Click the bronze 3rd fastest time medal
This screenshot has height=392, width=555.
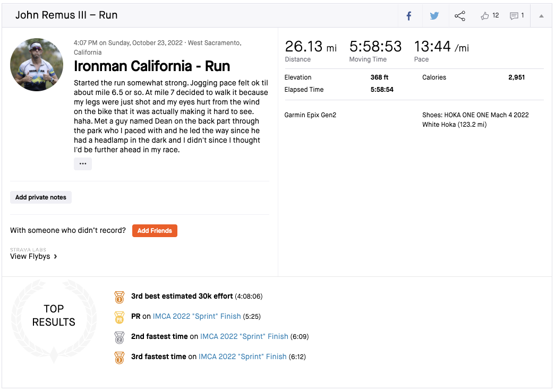point(119,357)
